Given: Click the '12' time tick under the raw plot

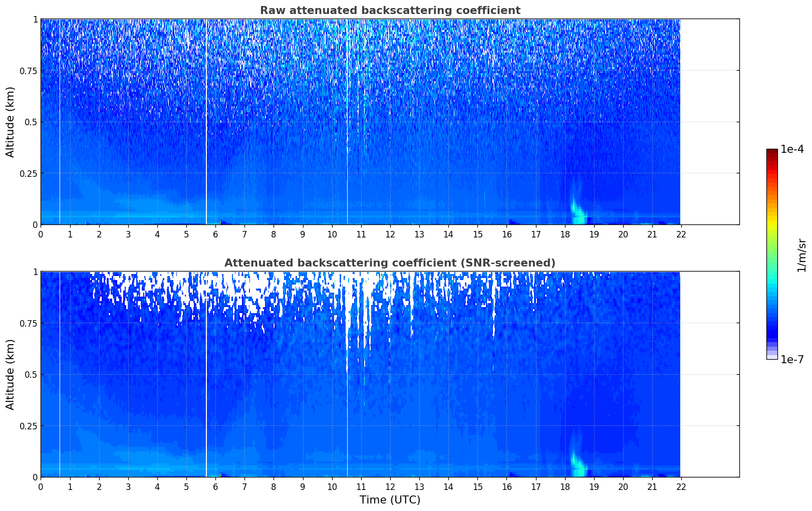Looking at the screenshot, I should [390, 234].
